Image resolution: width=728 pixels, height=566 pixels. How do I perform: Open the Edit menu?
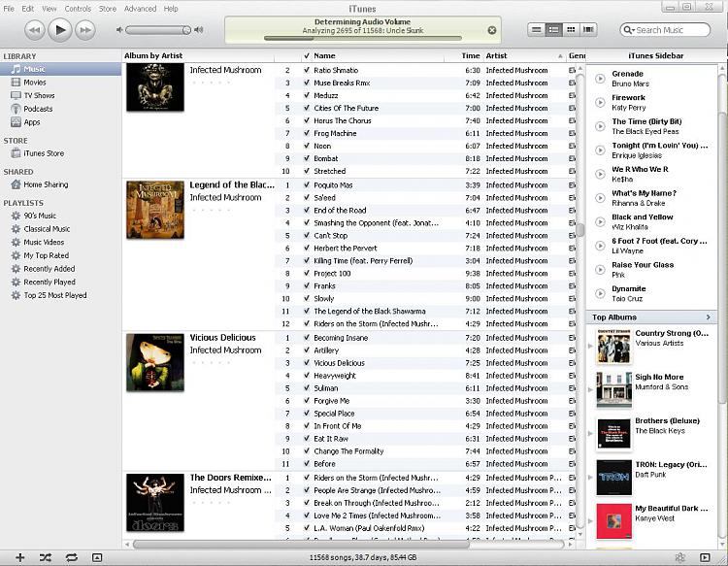[28, 9]
